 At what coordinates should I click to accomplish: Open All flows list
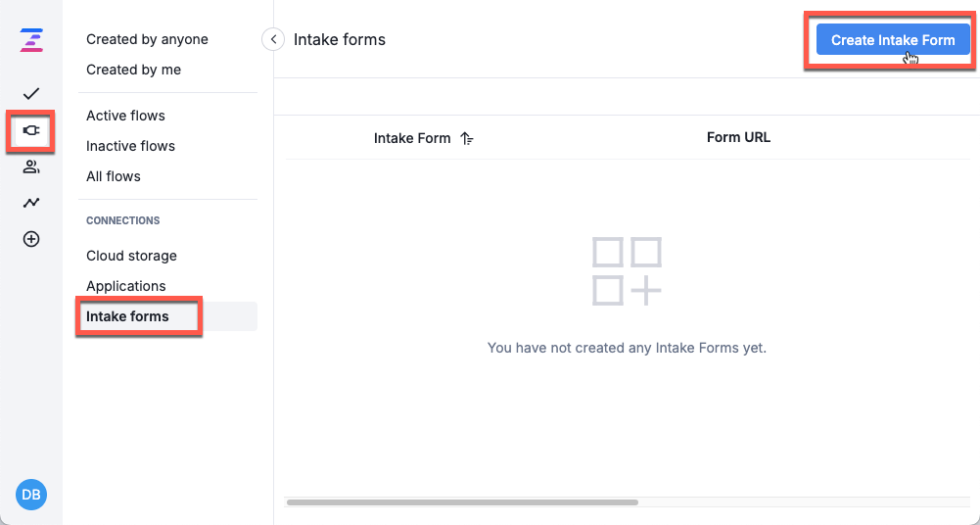click(x=114, y=176)
